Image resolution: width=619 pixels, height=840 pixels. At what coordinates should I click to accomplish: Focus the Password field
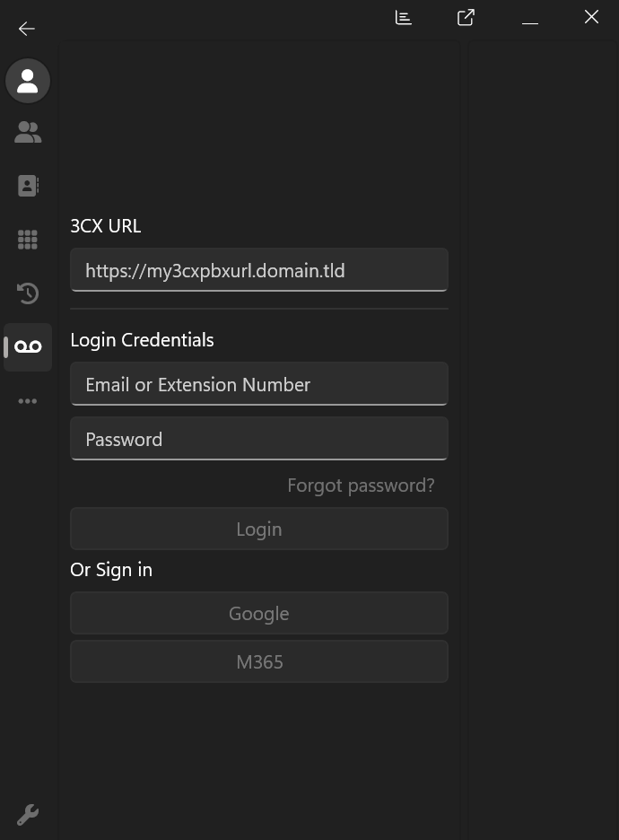pos(259,439)
